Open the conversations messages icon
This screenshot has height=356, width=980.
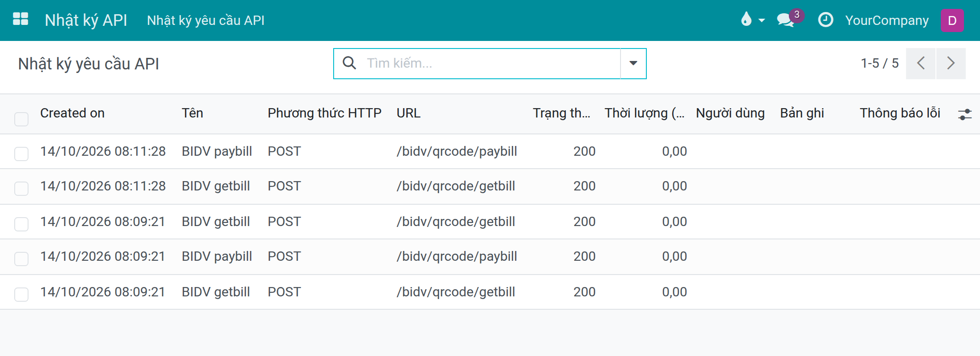[786, 20]
